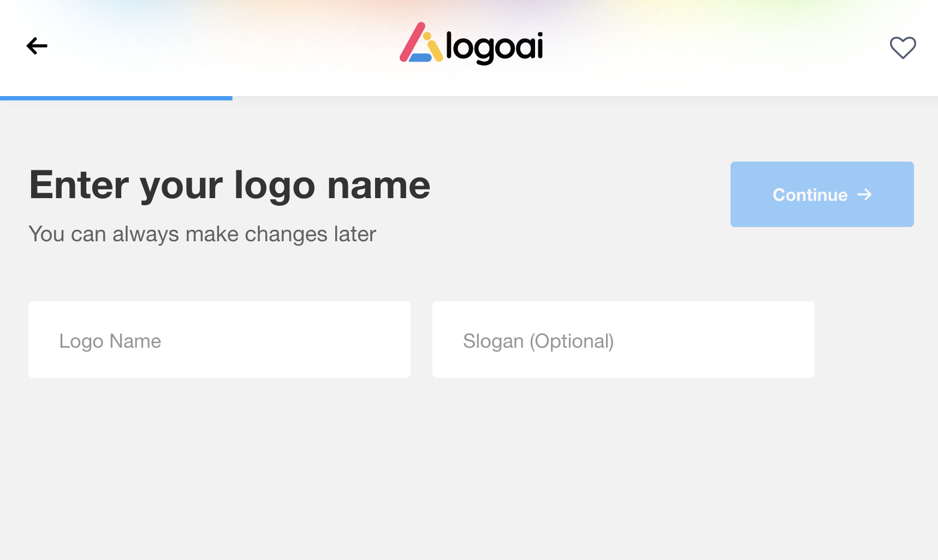Click the back arrow icon
The image size is (938, 560).
click(37, 46)
